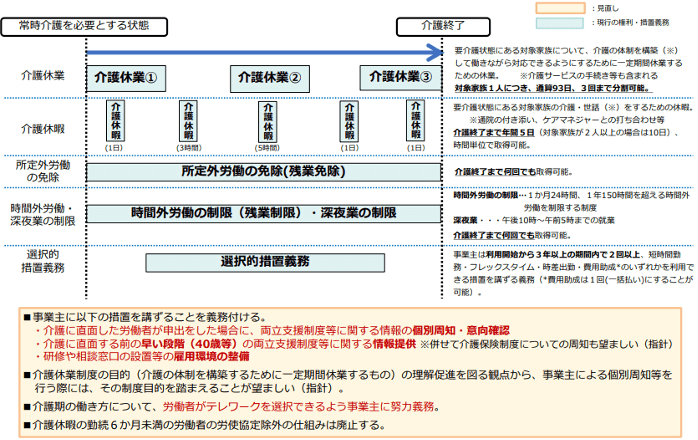698x440 pixels.
Task: Click the 介護休業① box
Action: tap(125, 77)
